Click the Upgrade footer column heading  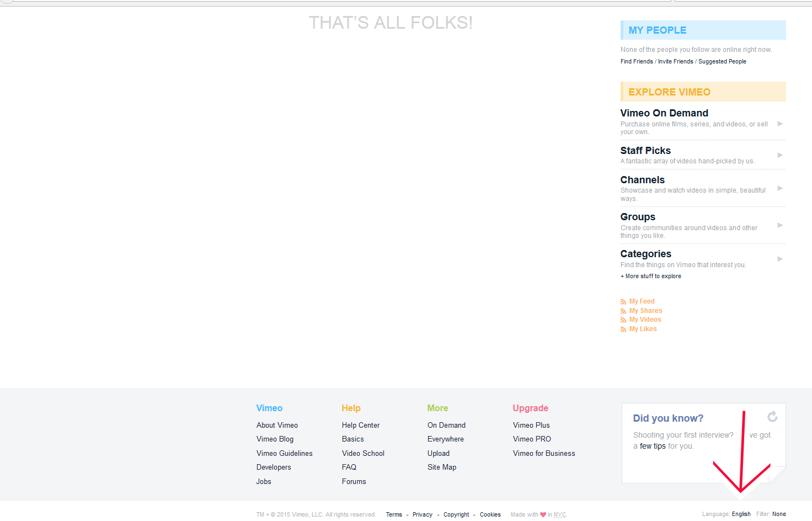531,408
